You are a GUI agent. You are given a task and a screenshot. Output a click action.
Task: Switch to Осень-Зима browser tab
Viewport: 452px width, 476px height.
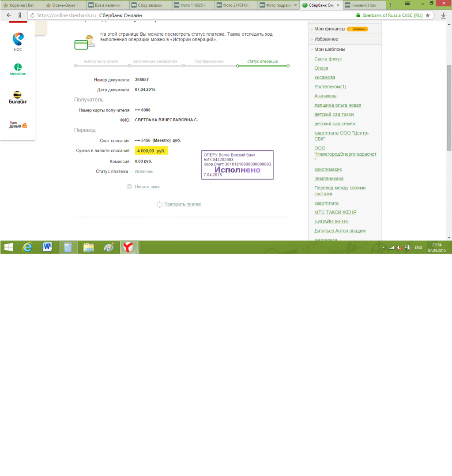click(64, 5)
